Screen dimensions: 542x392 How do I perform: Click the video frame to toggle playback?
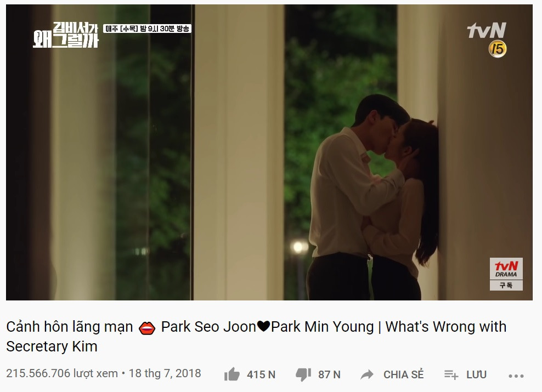[269, 152]
